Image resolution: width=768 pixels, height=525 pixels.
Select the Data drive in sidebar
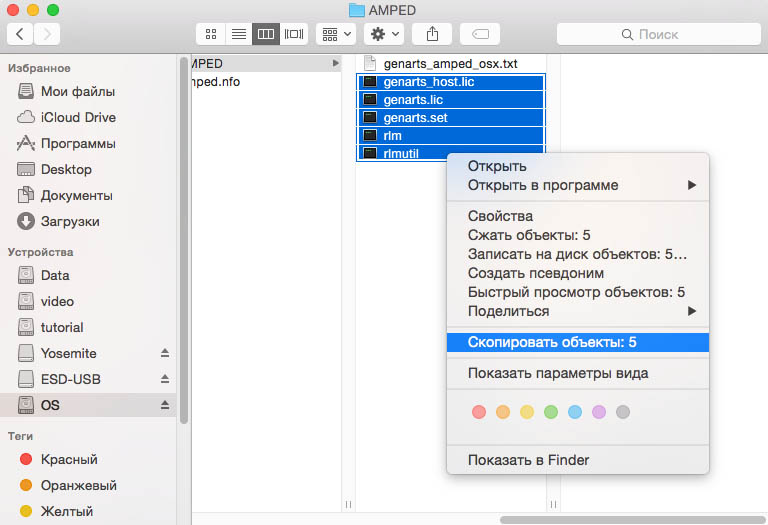[x=88, y=275]
